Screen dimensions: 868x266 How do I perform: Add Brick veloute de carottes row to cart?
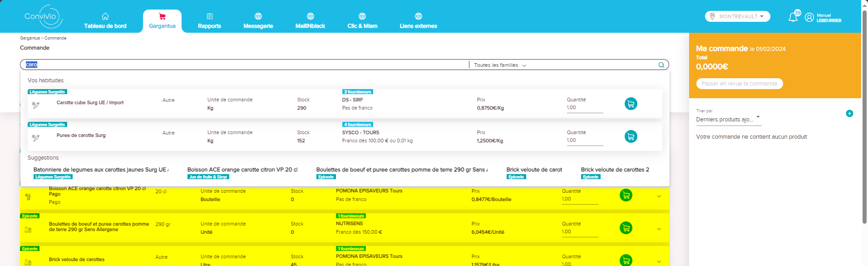(626, 260)
